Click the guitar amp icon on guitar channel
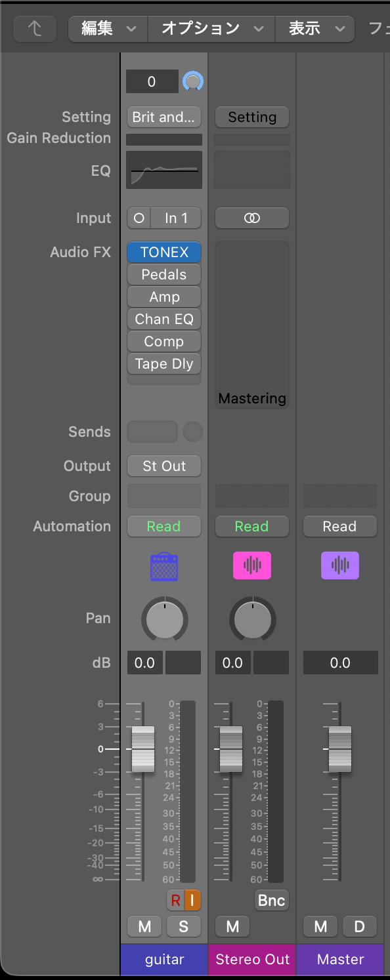Screen dimensions: 390x980 click(164, 565)
